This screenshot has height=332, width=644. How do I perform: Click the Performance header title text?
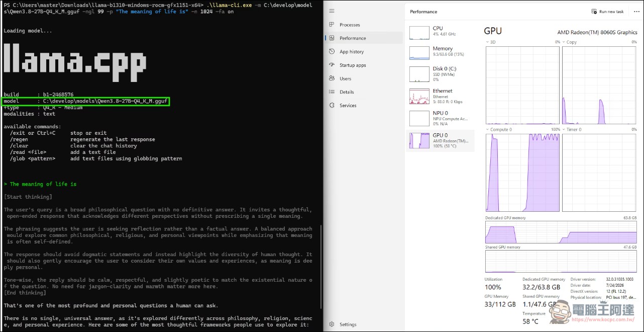pos(423,12)
